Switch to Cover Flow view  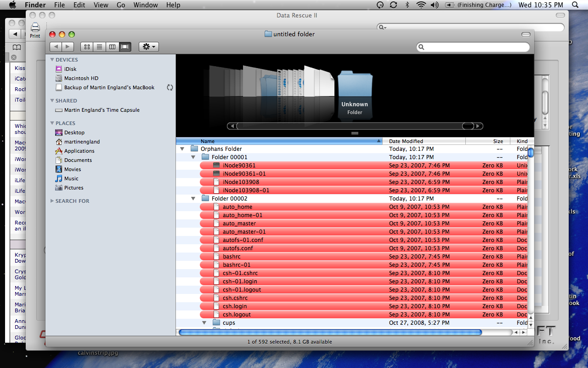pos(124,46)
